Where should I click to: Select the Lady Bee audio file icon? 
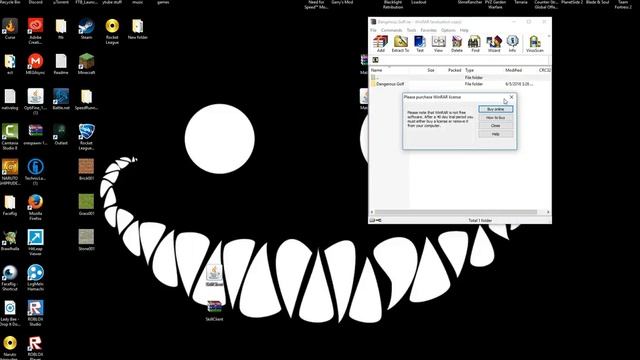point(10,313)
